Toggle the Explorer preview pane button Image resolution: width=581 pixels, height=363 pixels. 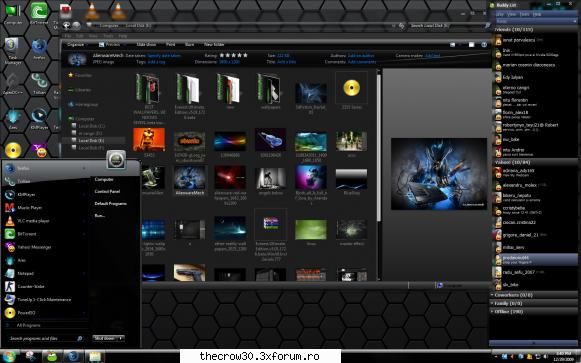pos(471,44)
